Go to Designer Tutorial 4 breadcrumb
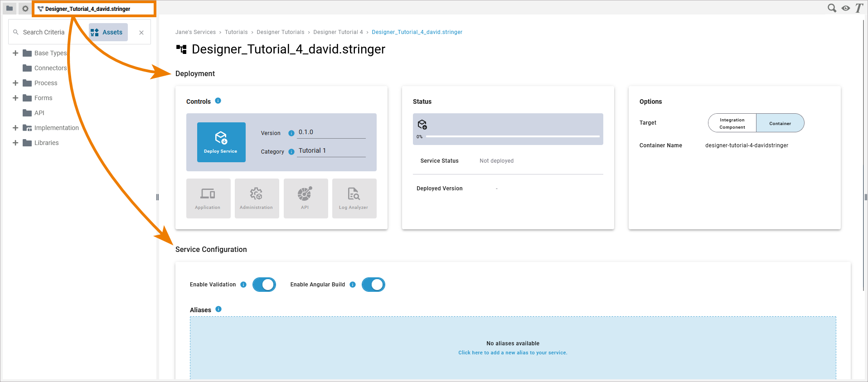Screen dimensions: 868x382 (338, 32)
